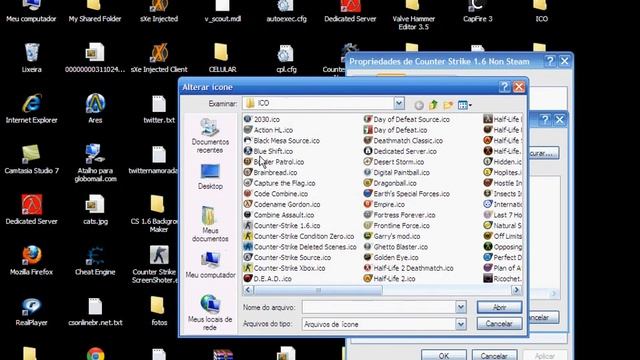Open the view menu icon in dialog toolbar

tap(464, 105)
